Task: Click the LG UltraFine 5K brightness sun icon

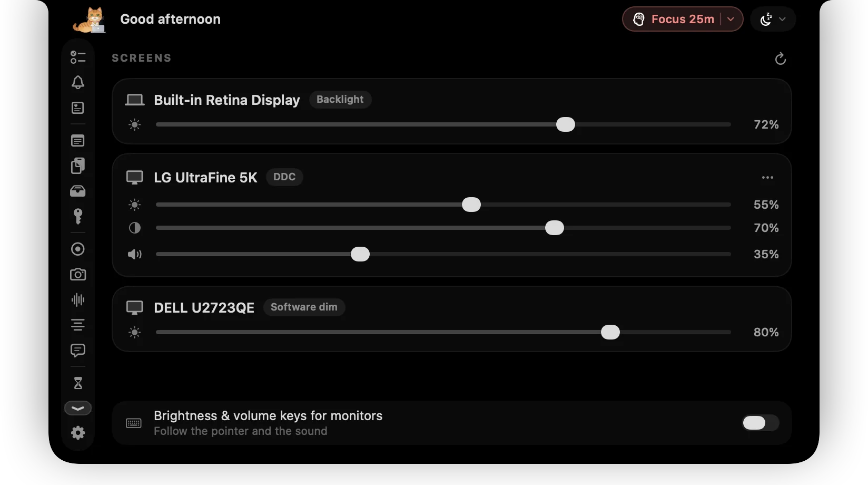Action: tap(135, 205)
